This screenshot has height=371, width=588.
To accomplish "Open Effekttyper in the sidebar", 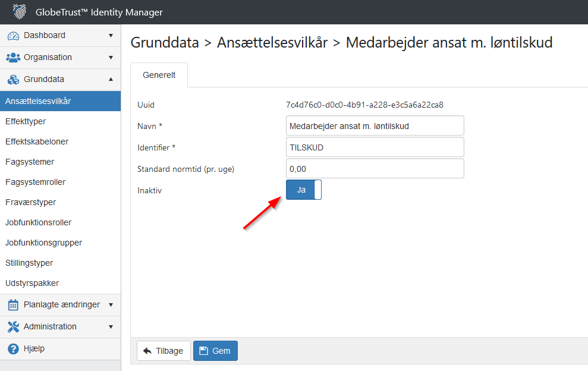I will [26, 121].
